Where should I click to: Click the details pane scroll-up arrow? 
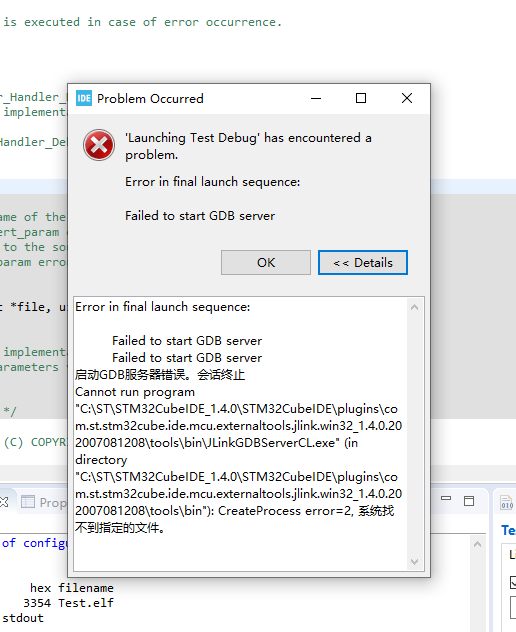click(414, 308)
